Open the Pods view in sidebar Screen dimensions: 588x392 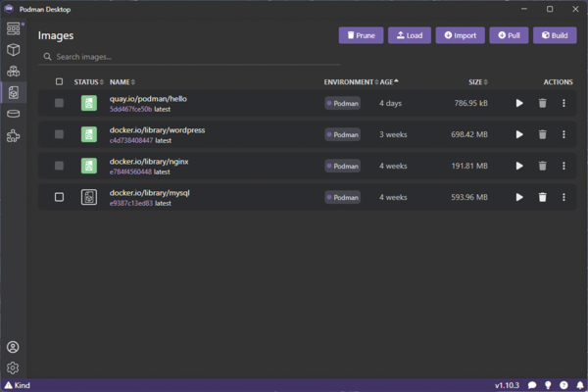[13, 71]
